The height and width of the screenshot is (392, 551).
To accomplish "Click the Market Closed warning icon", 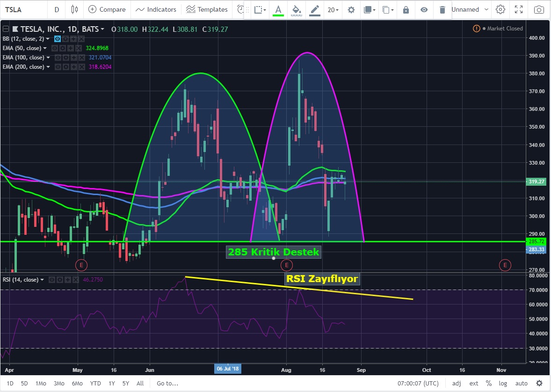I will pos(477,29).
